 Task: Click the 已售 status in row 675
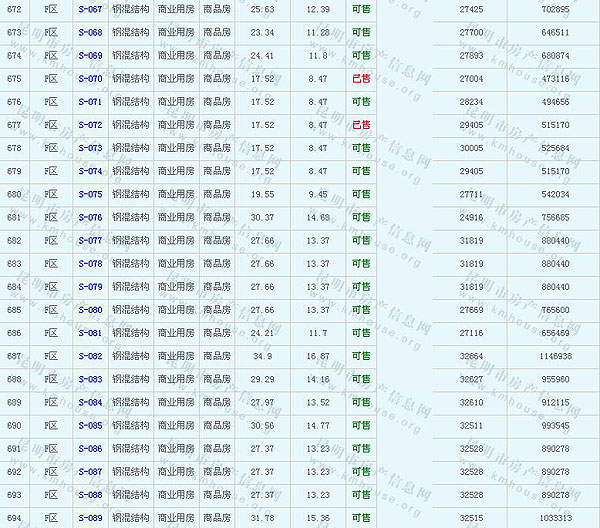tap(361, 78)
